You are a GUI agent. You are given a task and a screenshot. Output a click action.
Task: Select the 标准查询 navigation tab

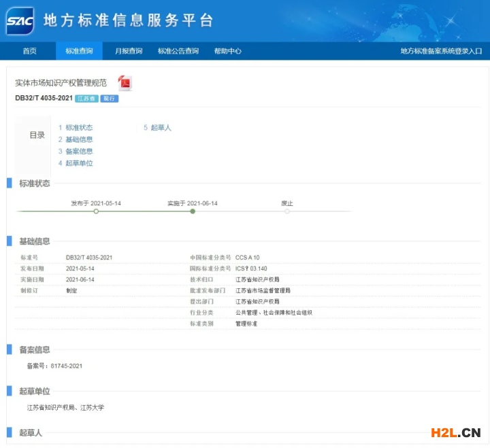pos(79,51)
